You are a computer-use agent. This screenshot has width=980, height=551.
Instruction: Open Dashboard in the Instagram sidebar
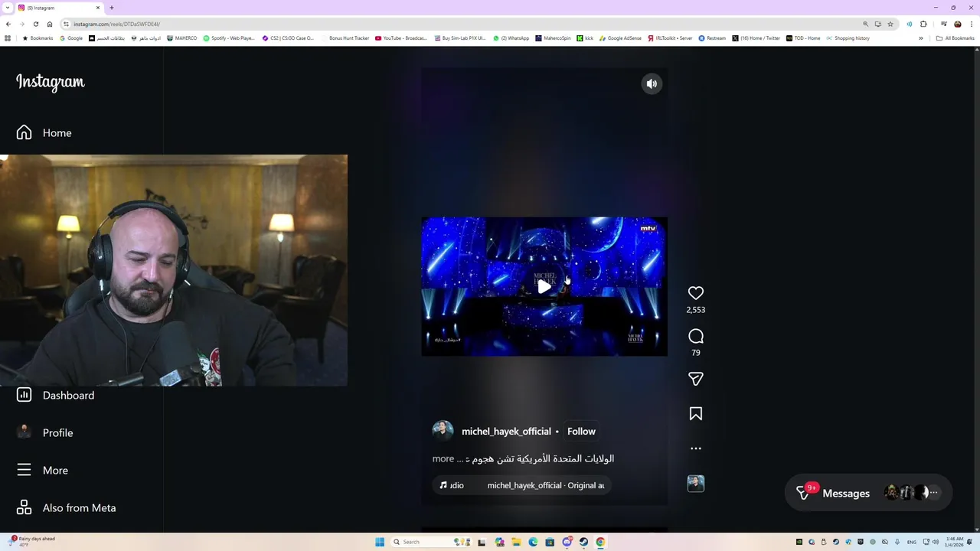tap(55, 395)
